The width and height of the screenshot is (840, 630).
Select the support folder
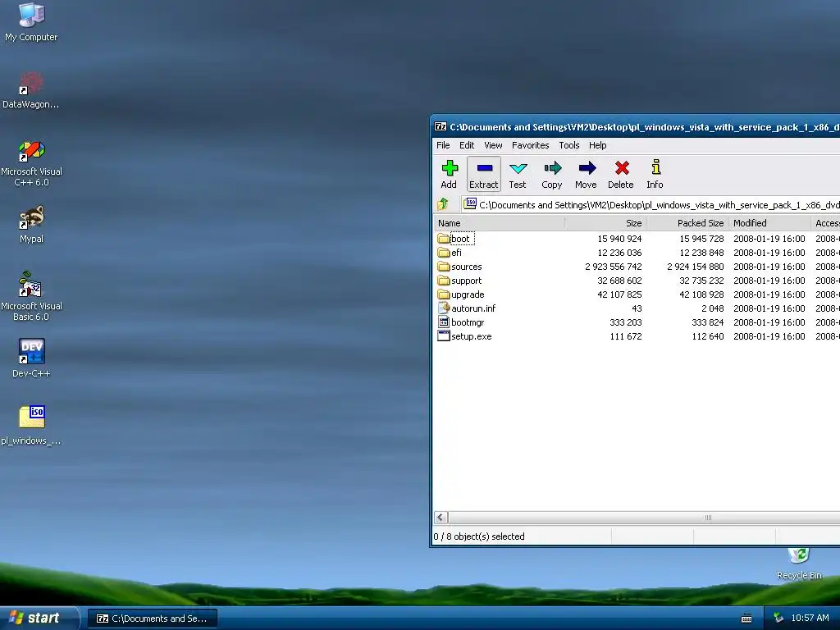(x=459, y=281)
